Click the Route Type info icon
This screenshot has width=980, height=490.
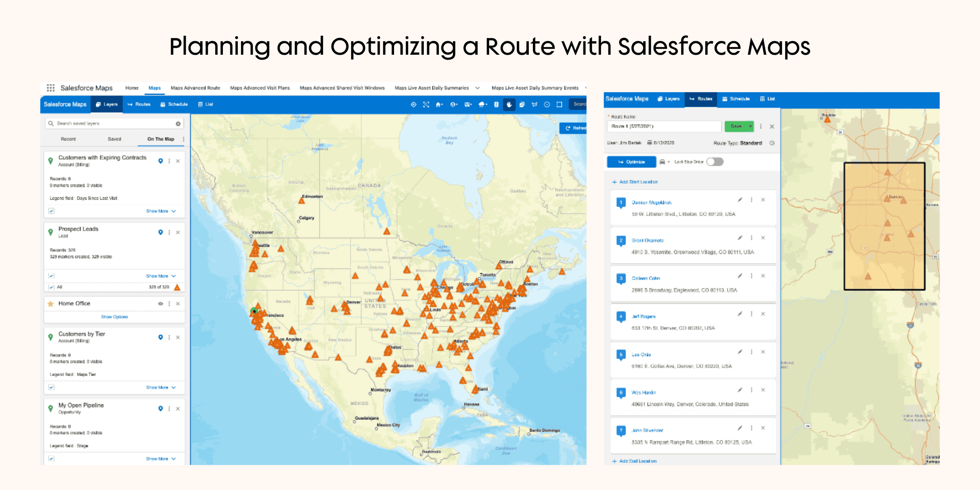tap(772, 143)
